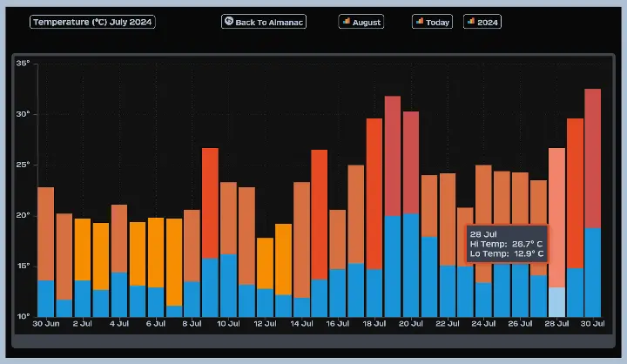Click the 30 Jun blue low-temperature bar
627x364 pixels.
(x=45, y=299)
